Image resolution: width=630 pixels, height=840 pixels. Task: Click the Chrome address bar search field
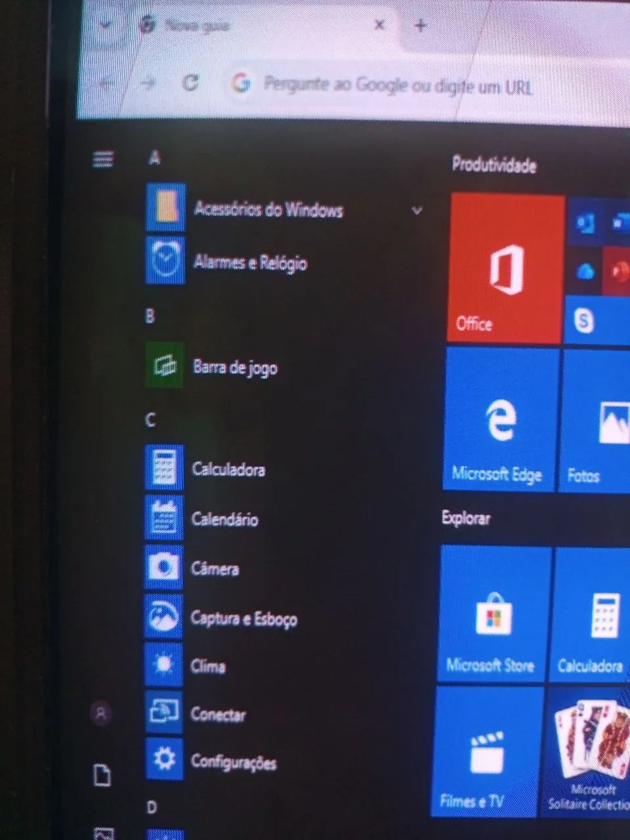click(425, 85)
